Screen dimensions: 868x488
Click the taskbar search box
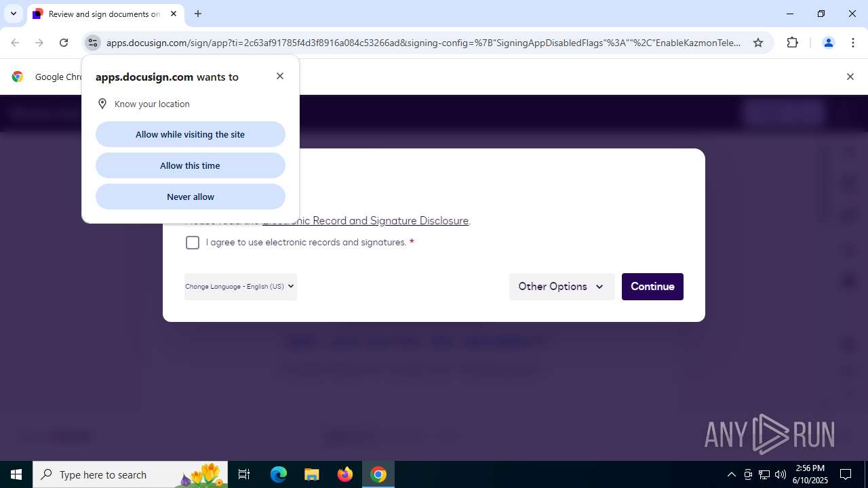pos(132,474)
